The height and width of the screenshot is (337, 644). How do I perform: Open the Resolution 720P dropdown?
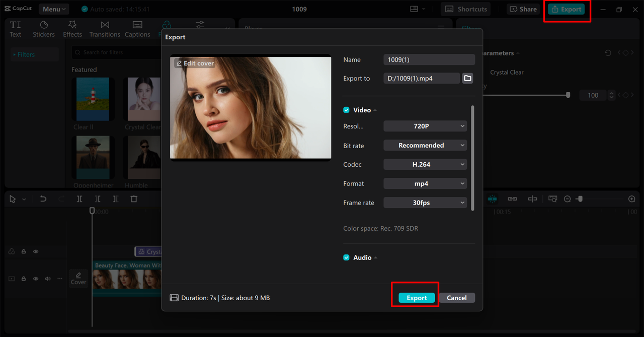pyautogui.click(x=425, y=126)
